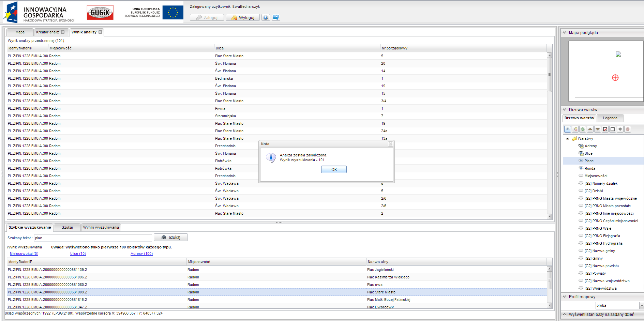Select the Staromiejska 7 result row
Image resolution: width=644 pixels, height=321 pixels.
coord(277,116)
